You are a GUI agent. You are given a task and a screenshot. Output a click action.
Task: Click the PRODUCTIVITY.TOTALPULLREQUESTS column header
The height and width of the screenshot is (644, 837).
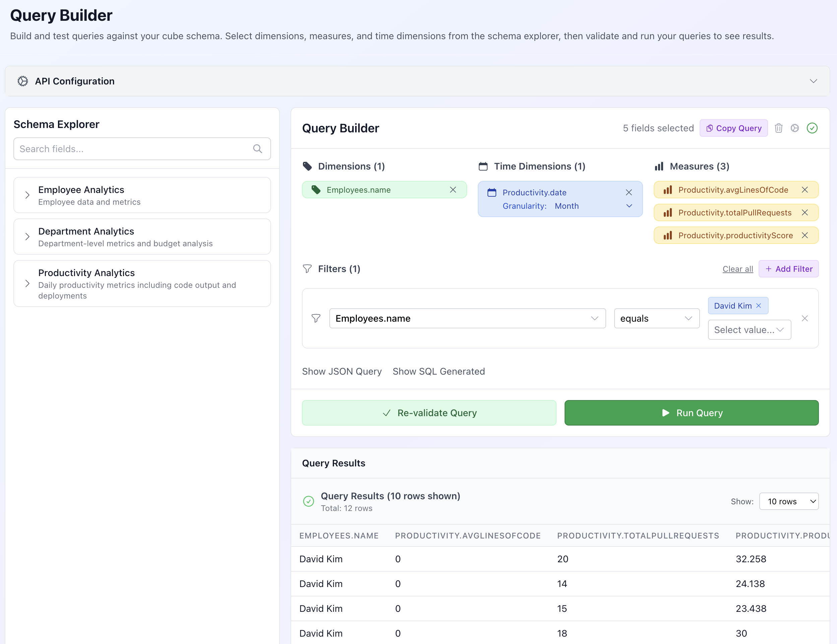point(638,536)
